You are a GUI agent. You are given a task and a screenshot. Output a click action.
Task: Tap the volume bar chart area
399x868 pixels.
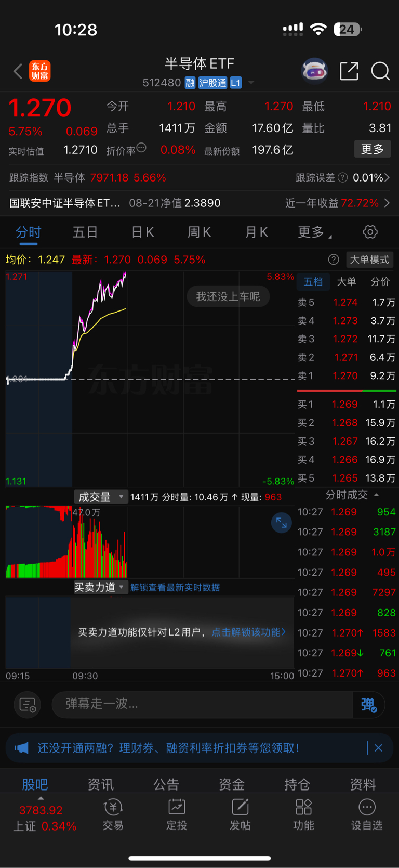[150, 541]
